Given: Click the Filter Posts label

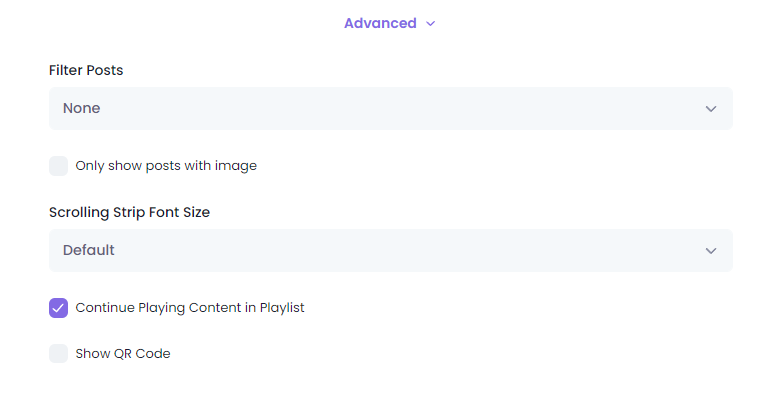Looking at the screenshot, I should 86,70.
